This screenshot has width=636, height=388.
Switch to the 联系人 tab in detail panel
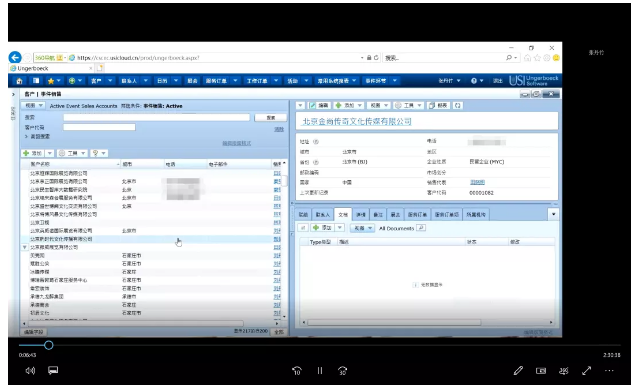pos(323,214)
